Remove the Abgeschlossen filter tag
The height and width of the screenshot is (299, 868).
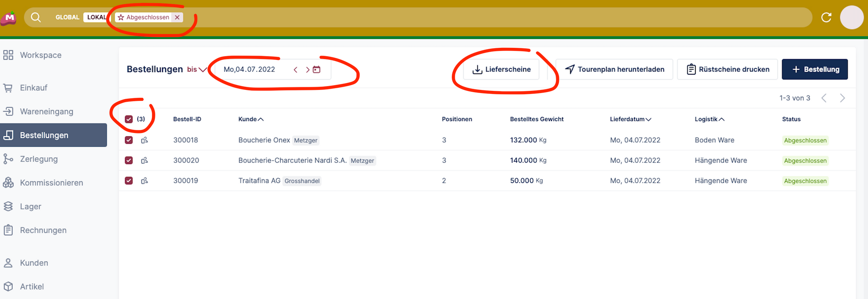coord(177,17)
